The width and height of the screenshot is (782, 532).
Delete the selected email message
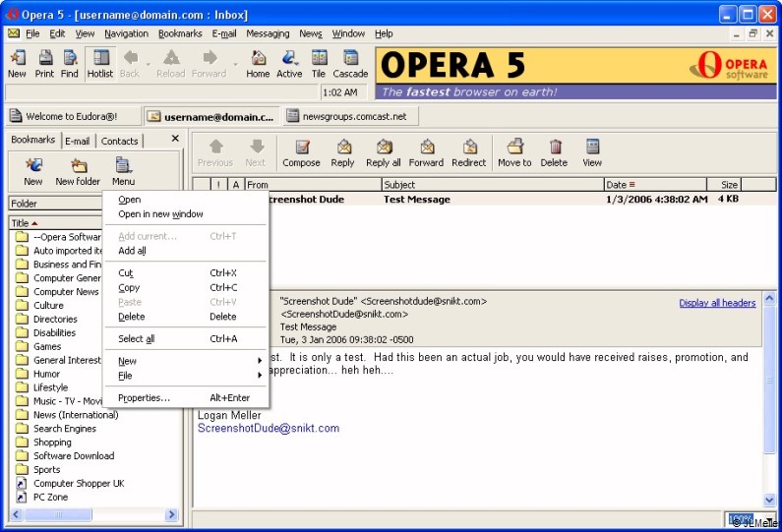[x=554, y=153]
